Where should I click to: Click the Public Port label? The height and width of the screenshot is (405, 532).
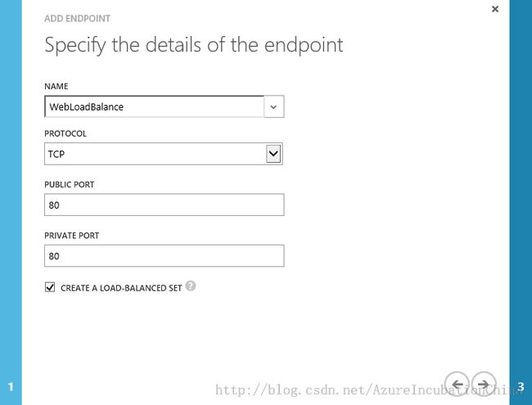point(70,185)
